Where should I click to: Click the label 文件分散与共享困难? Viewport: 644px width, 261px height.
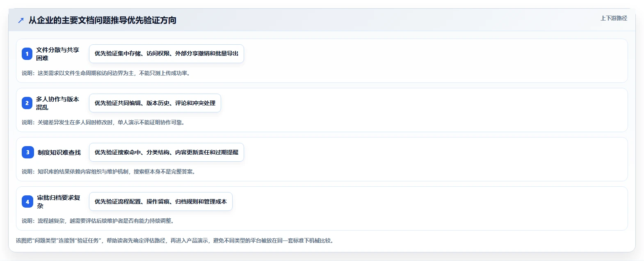57,54
